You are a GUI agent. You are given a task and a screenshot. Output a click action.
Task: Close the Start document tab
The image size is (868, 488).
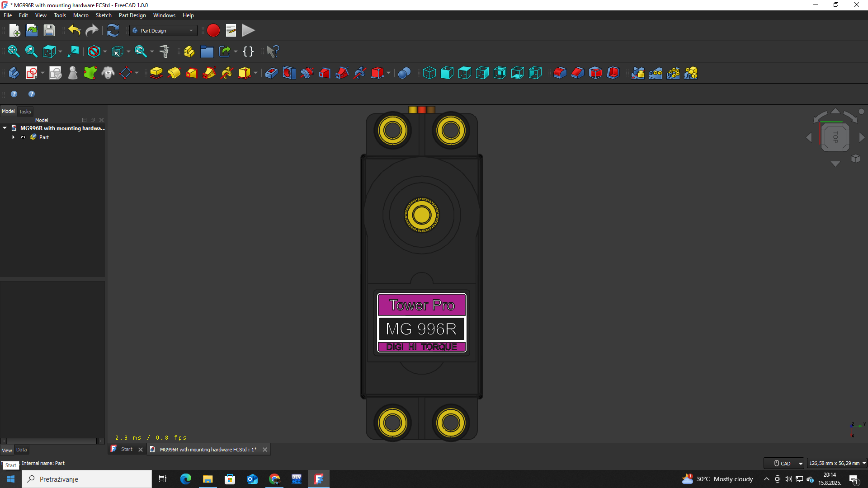click(141, 450)
